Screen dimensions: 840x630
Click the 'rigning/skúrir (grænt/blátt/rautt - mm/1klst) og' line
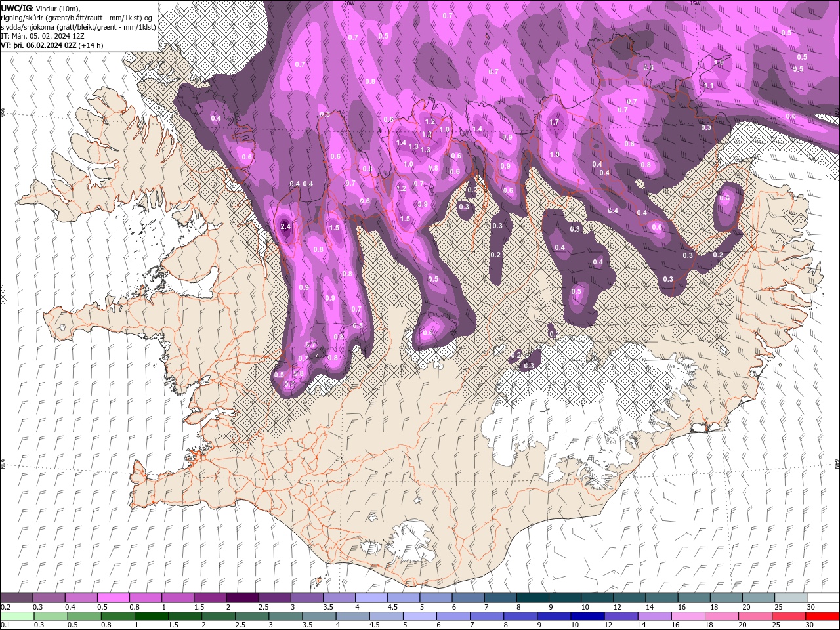coord(77,17)
